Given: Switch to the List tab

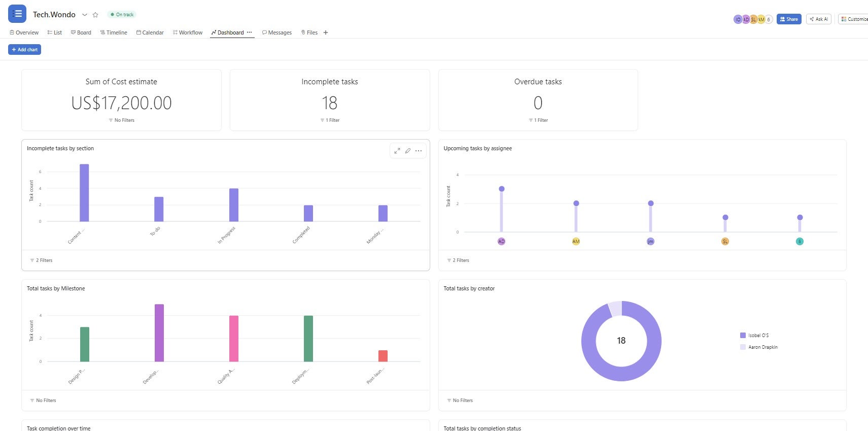Looking at the screenshot, I should [x=54, y=32].
